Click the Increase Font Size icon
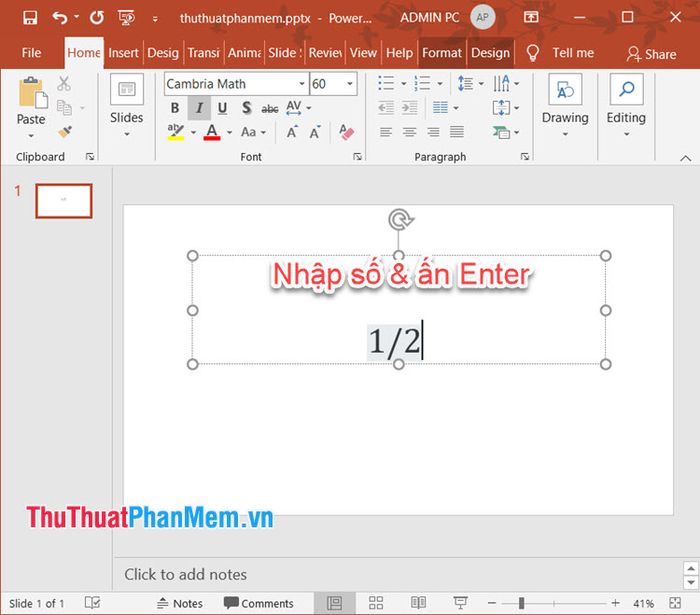Image resolution: width=700 pixels, height=615 pixels. [x=292, y=132]
